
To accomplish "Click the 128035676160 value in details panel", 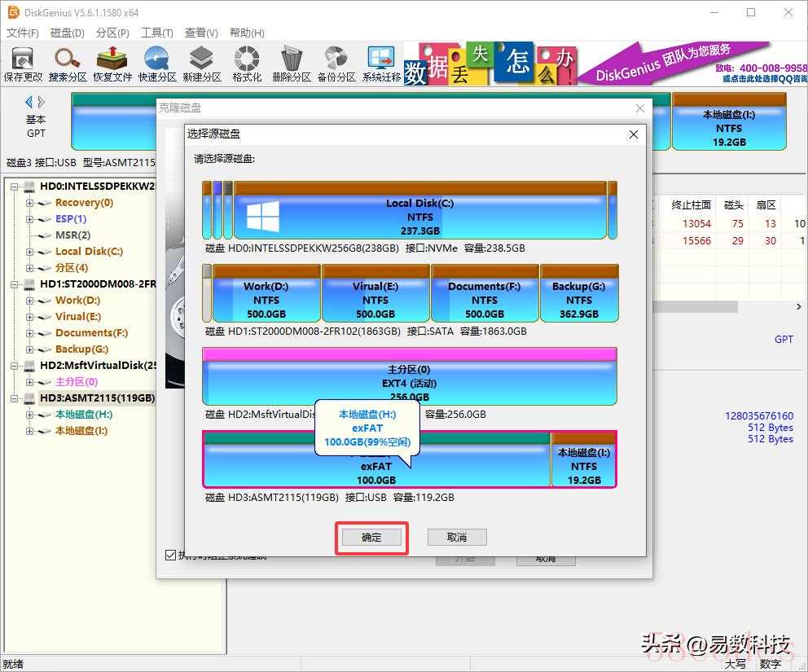I will 759,416.
